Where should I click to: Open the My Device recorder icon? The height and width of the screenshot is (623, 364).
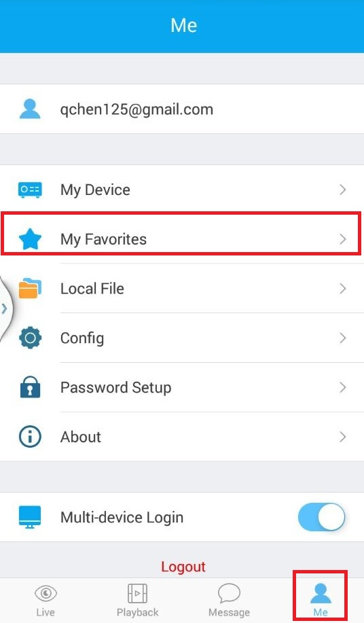(30, 190)
